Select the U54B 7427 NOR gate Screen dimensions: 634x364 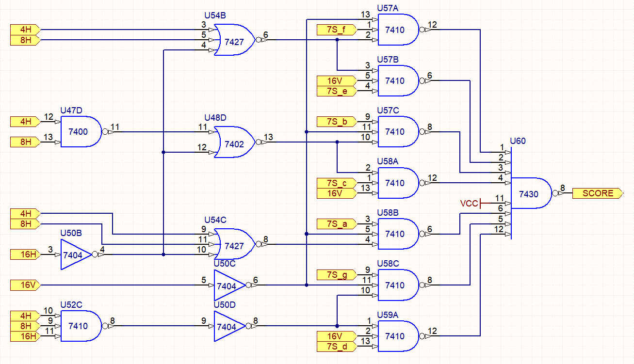(x=235, y=41)
